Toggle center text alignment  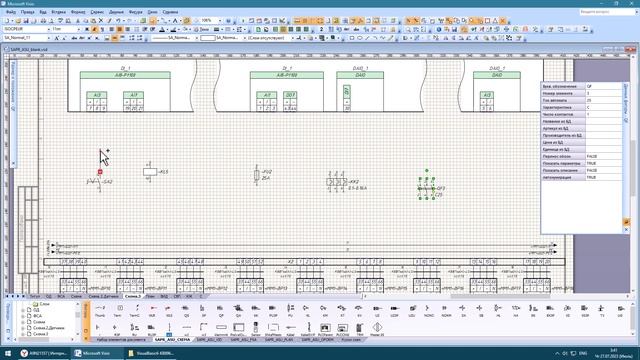pyautogui.click(x=120, y=29)
